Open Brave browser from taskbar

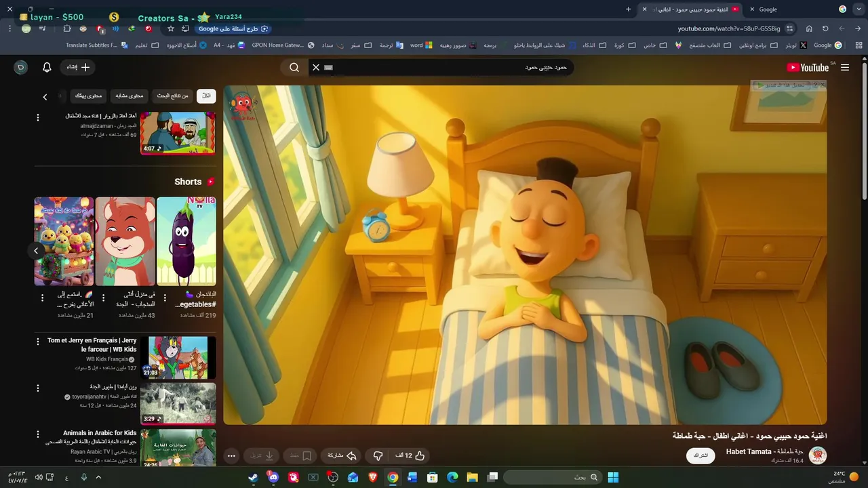coord(372,477)
